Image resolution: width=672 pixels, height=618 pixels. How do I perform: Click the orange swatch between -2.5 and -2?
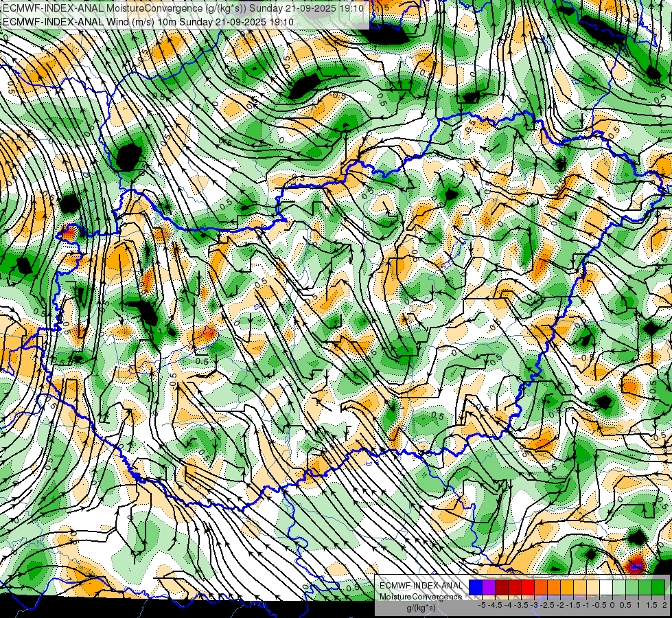(x=554, y=587)
